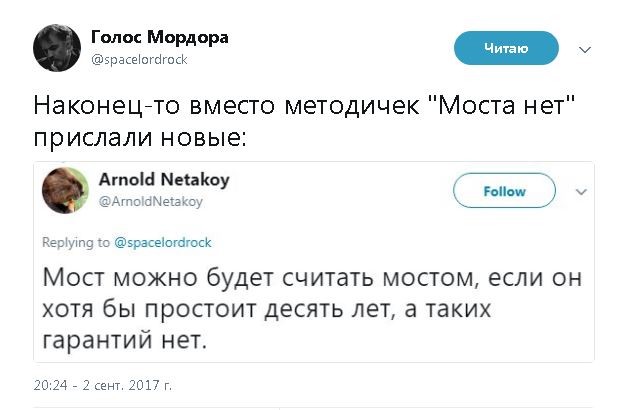Expand the chevron menu beside Читаю
The height and width of the screenshot is (410, 631).
tap(585, 48)
